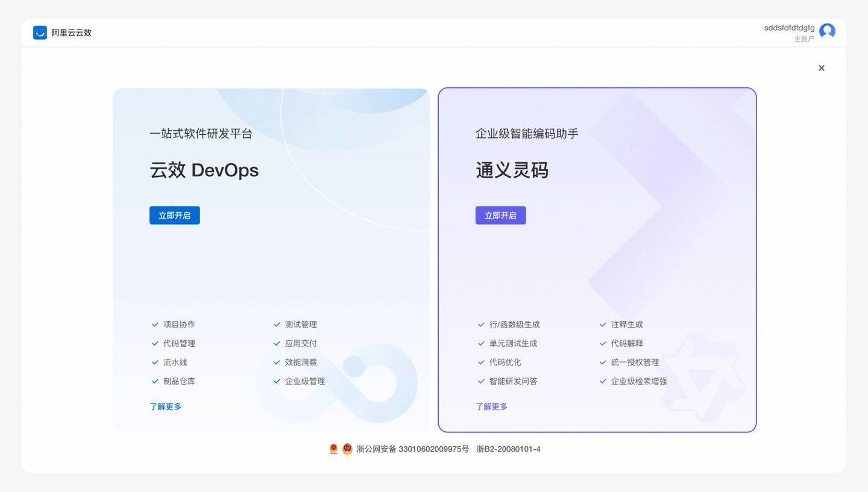This screenshot has width=868, height=492.
Task: Click the 云效 DevOps heading
Action: (204, 170)
